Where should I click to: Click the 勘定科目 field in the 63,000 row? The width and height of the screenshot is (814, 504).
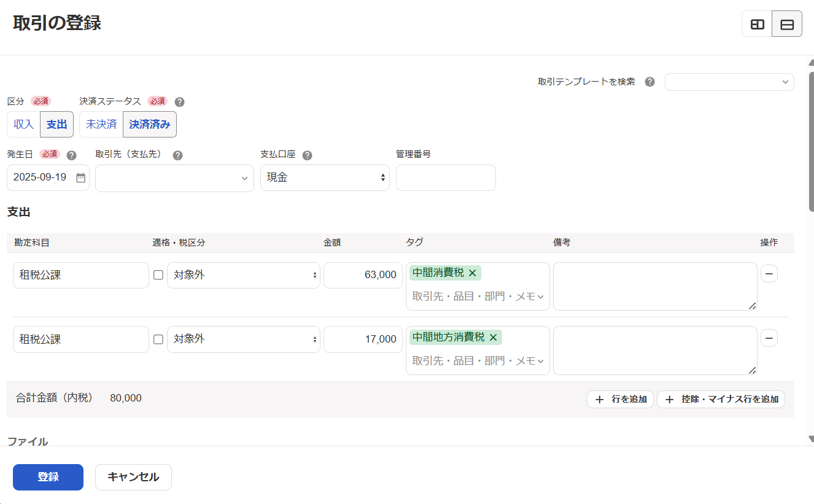pos(81,275)
